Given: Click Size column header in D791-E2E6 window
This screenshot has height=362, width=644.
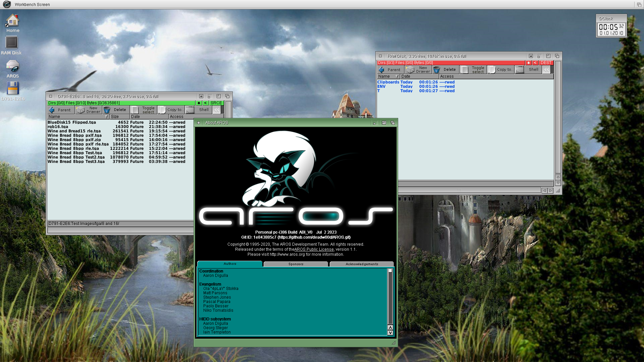Looking at the screenshot, I should tap(120, 117).
